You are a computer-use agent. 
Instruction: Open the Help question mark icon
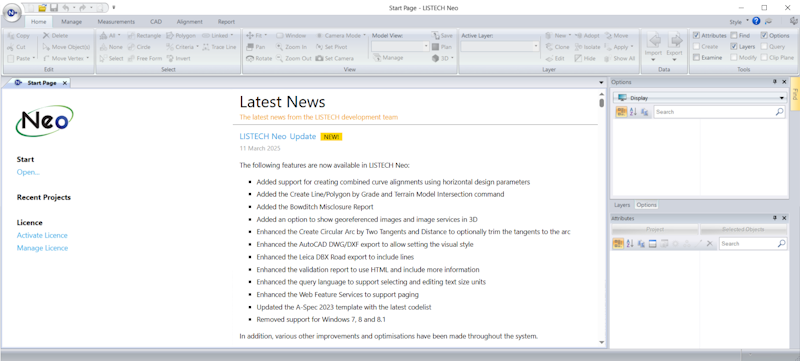pos(756,21)
